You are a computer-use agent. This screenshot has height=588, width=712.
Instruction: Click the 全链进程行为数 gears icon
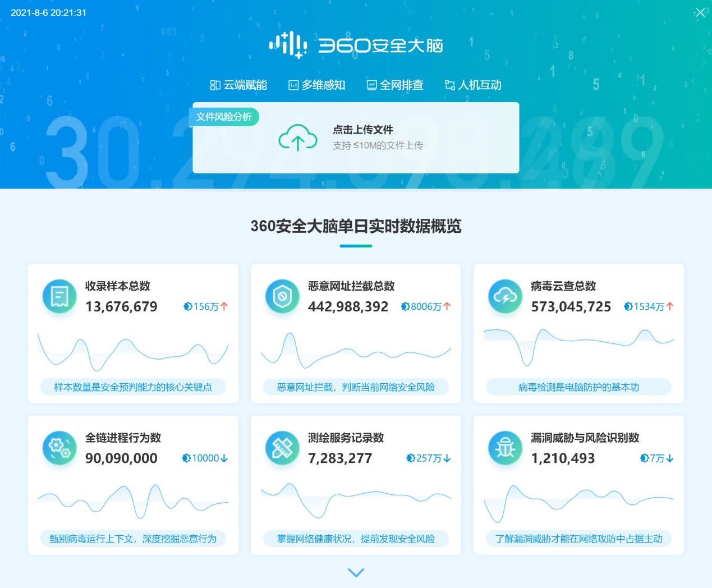[58, 447]
